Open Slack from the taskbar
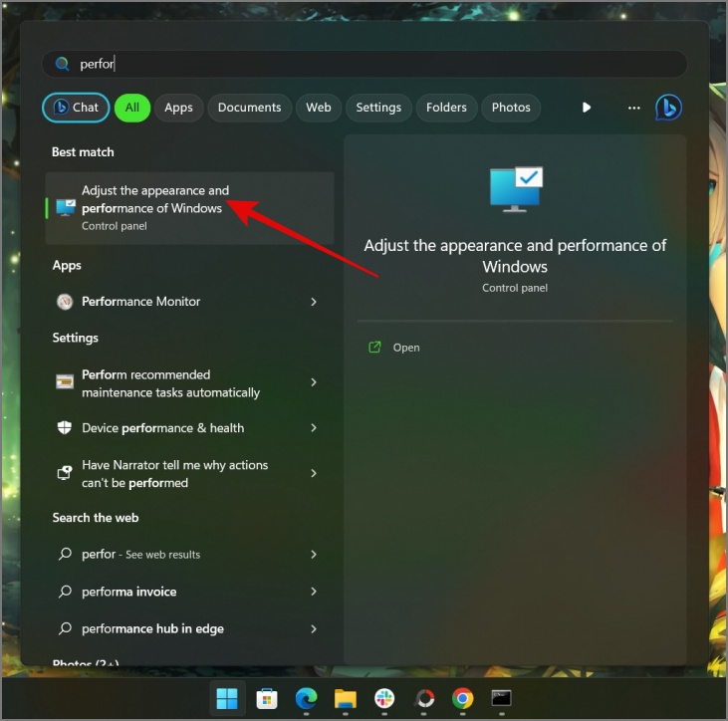The width and height of the screenshot is (728, 721). tap(384, 699)
